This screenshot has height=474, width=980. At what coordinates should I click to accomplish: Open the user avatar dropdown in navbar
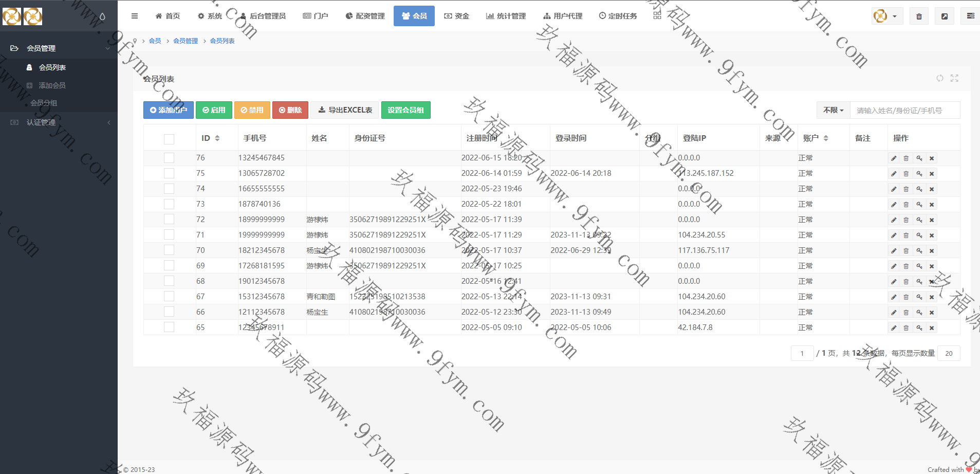tap(886, 16)
